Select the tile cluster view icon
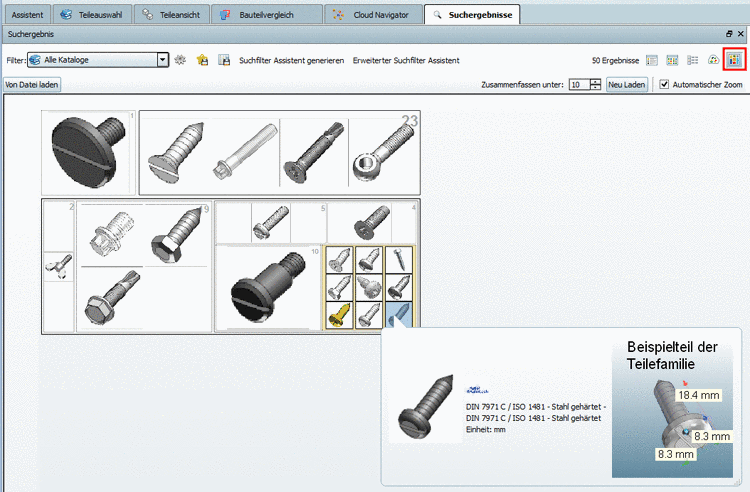 [x=734, y=60]
